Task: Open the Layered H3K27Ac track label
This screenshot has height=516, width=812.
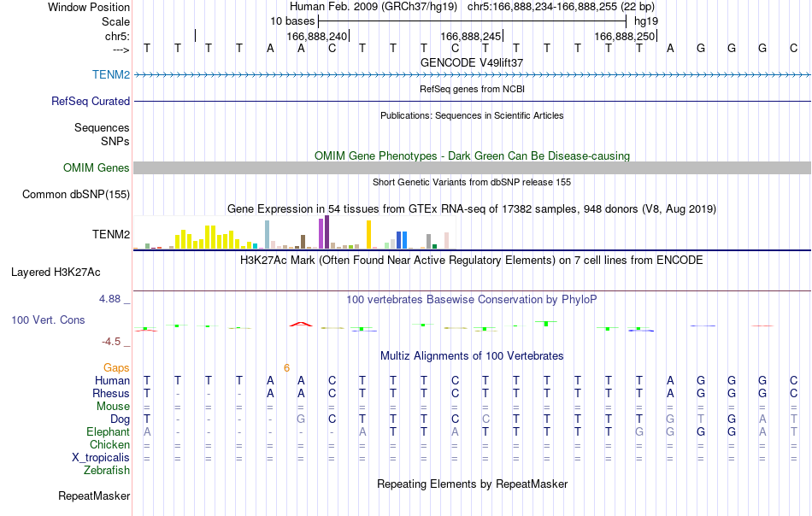Action: click(56, 273)
